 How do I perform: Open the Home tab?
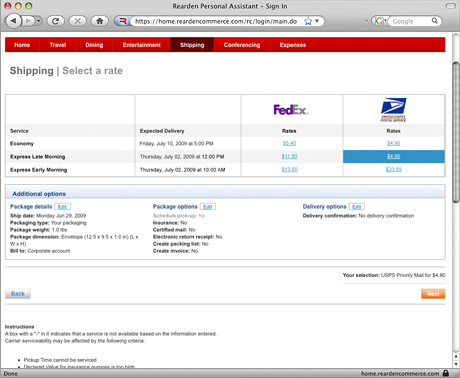(x=22, y=45)
